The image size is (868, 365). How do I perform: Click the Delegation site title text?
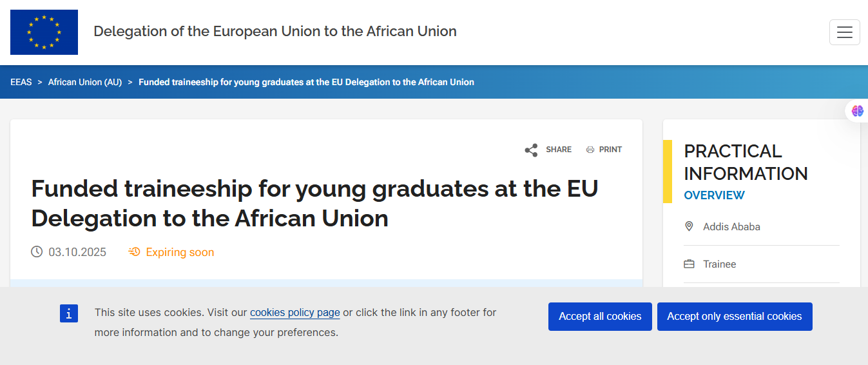pos(275,31)
